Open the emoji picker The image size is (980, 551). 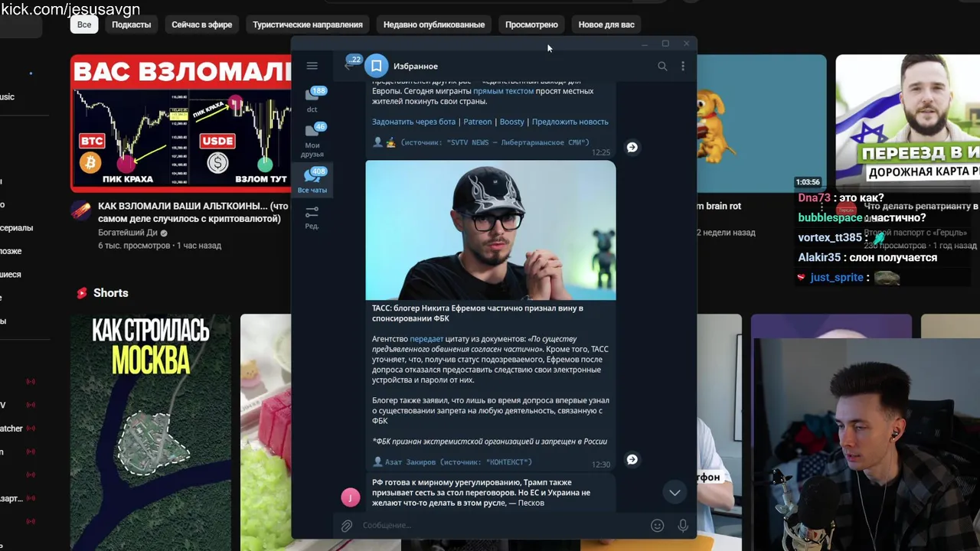[657, 526]
